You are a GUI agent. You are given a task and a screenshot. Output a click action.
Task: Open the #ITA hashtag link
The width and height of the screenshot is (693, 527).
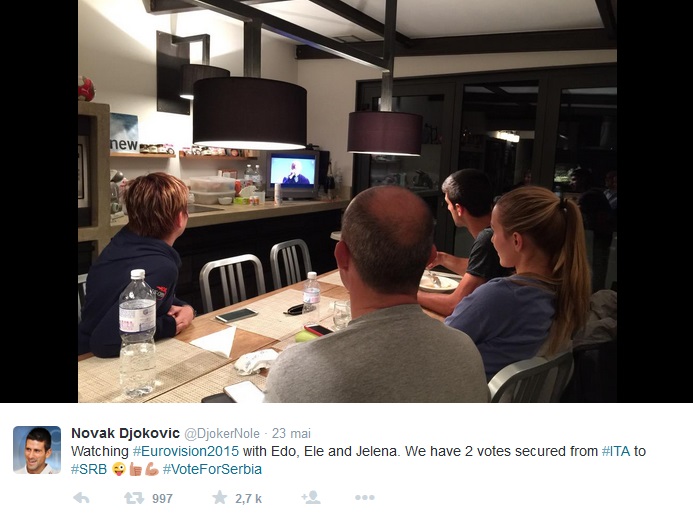coord(616,451)
